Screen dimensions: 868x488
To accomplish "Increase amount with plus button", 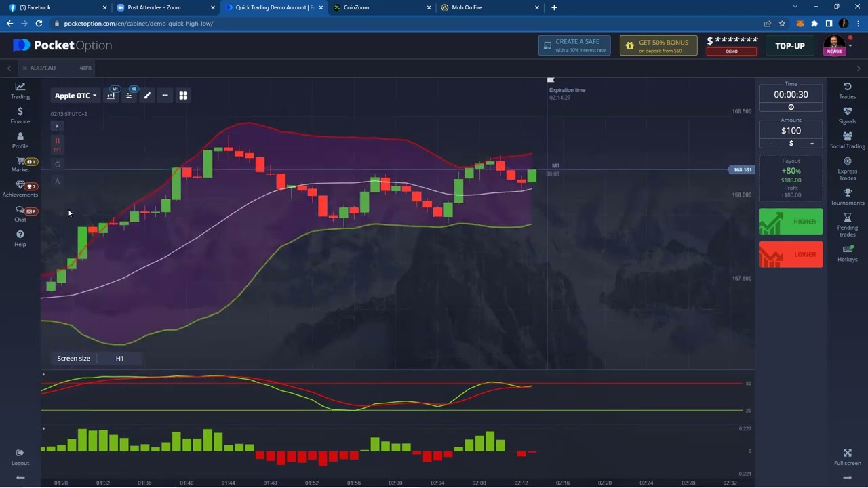I will [812, 143].
